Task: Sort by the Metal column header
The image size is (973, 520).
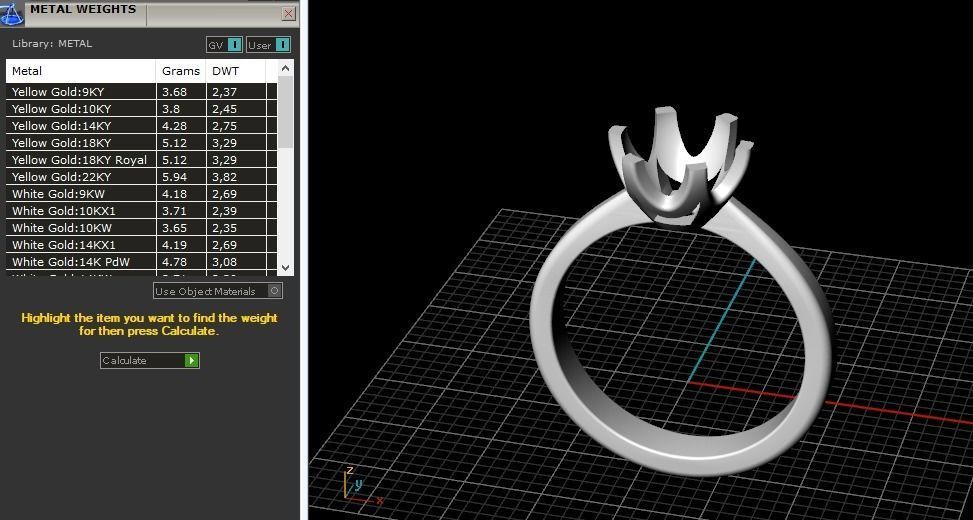Action: coord(81,71)
